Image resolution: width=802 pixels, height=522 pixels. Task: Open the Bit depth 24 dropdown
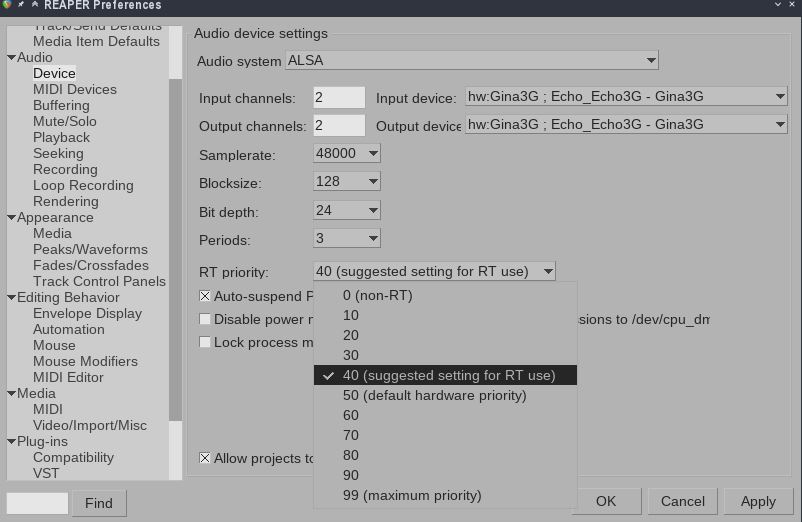tap(347, 210)
